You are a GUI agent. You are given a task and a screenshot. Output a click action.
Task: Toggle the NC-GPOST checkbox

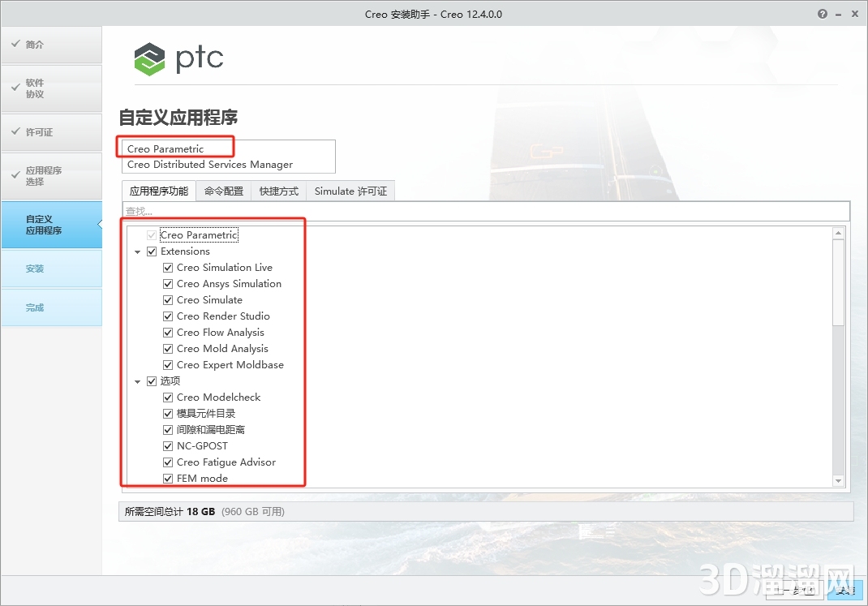click(167, 445)
